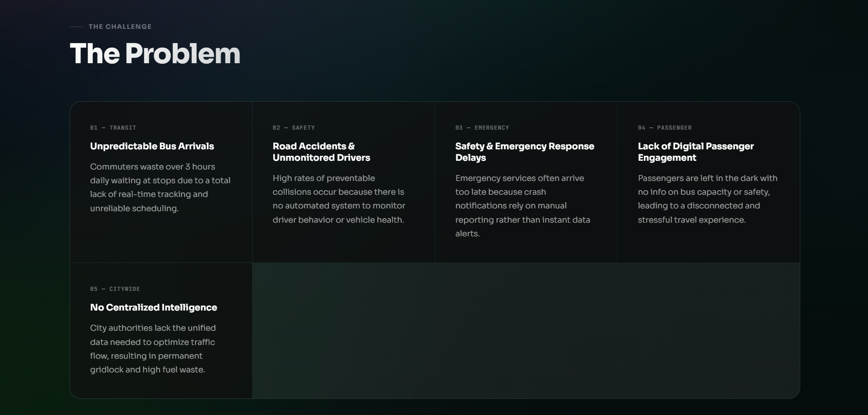Click the text about city authorities lacking data

(x=153, y=349)
